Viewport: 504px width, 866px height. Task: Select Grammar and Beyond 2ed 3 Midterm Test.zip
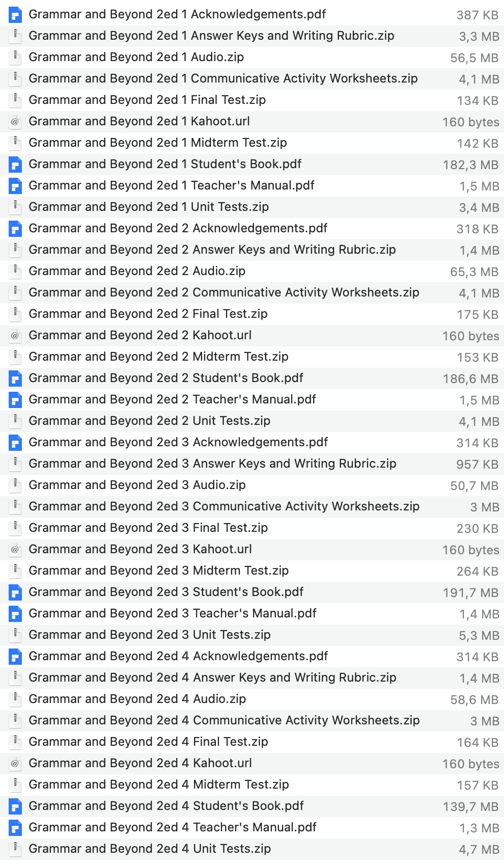click(159, 571)
